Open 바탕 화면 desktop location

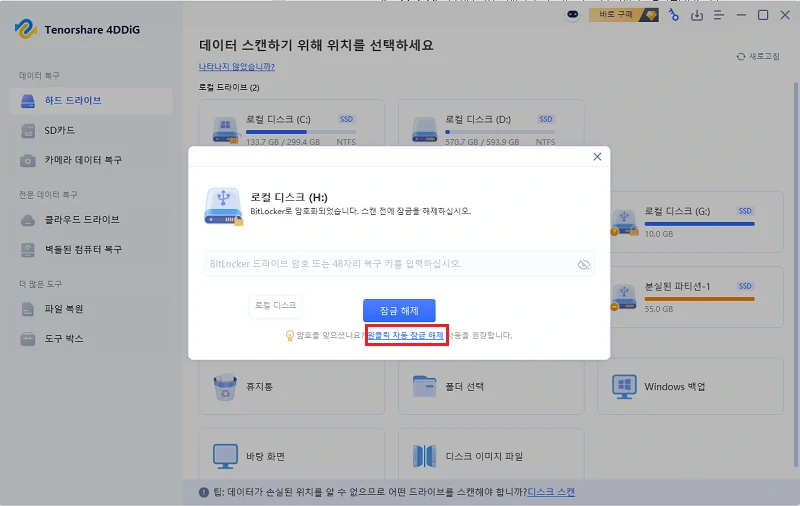click(291, 456)
